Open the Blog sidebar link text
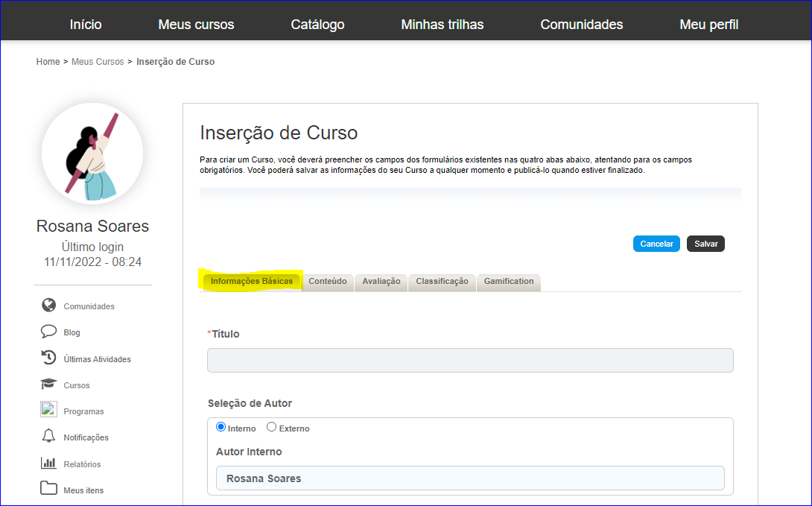 (72, 332)
